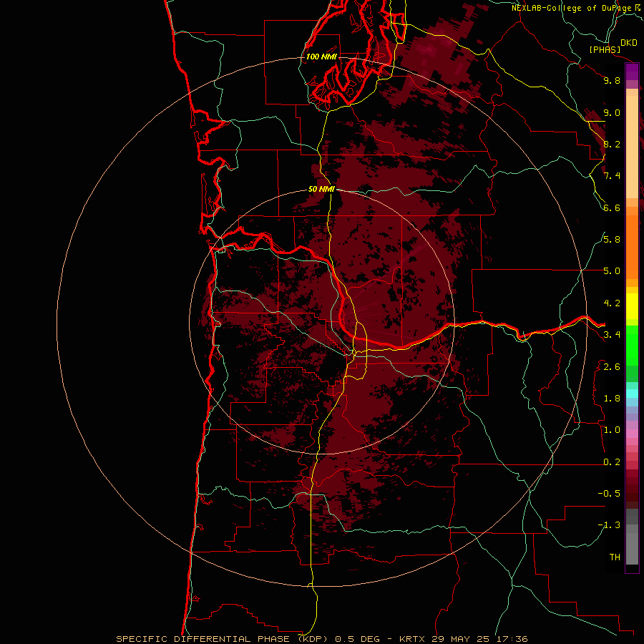644x644 pixels.
Task: Click the 1.0 scale value
Action: [x=612, y=430]
